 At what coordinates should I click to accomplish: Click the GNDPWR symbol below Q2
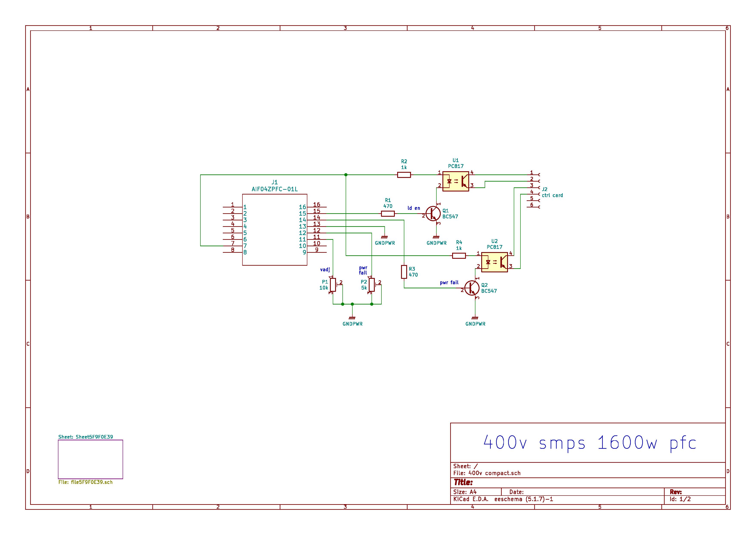[475, 318]
